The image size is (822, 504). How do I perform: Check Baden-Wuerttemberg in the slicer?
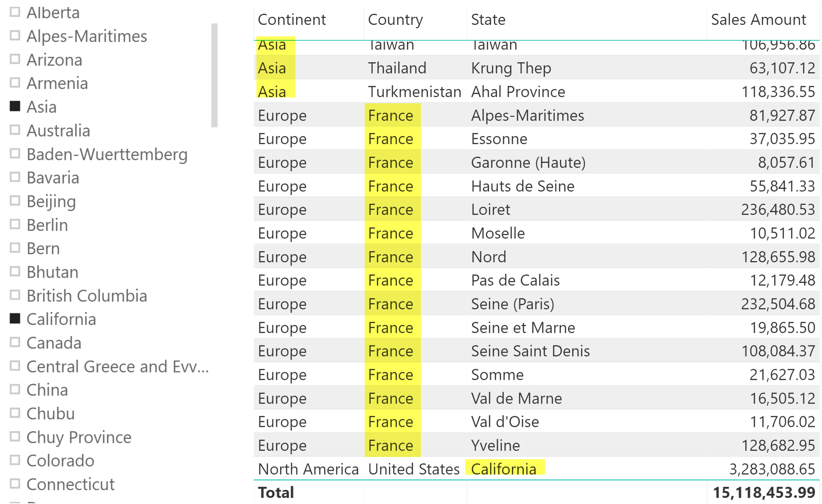pyautogui.click(x=15, y=154)
